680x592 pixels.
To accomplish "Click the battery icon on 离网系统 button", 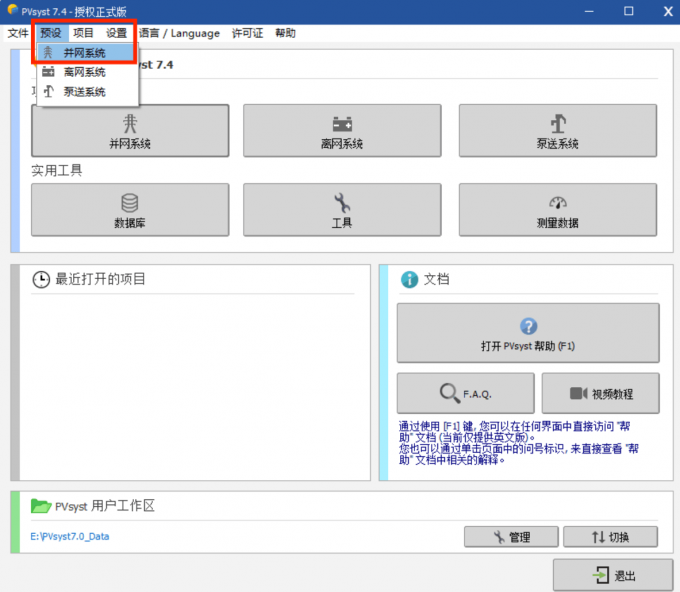I will coord(342,124).
